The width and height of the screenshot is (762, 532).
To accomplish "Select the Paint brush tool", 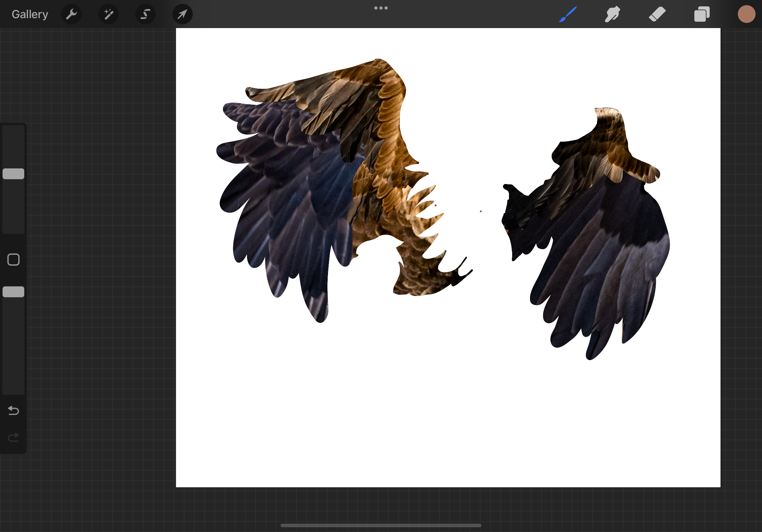I will [568, 14].
